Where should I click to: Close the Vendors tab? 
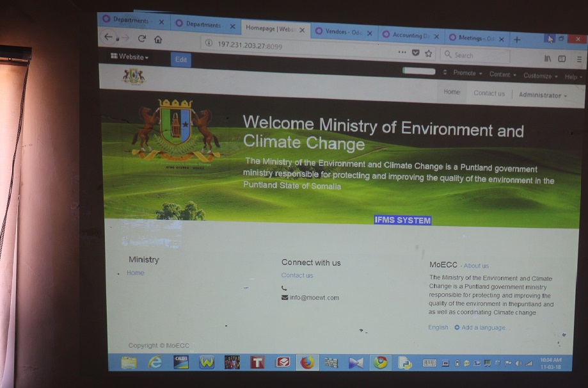click(x=369, y=33)
